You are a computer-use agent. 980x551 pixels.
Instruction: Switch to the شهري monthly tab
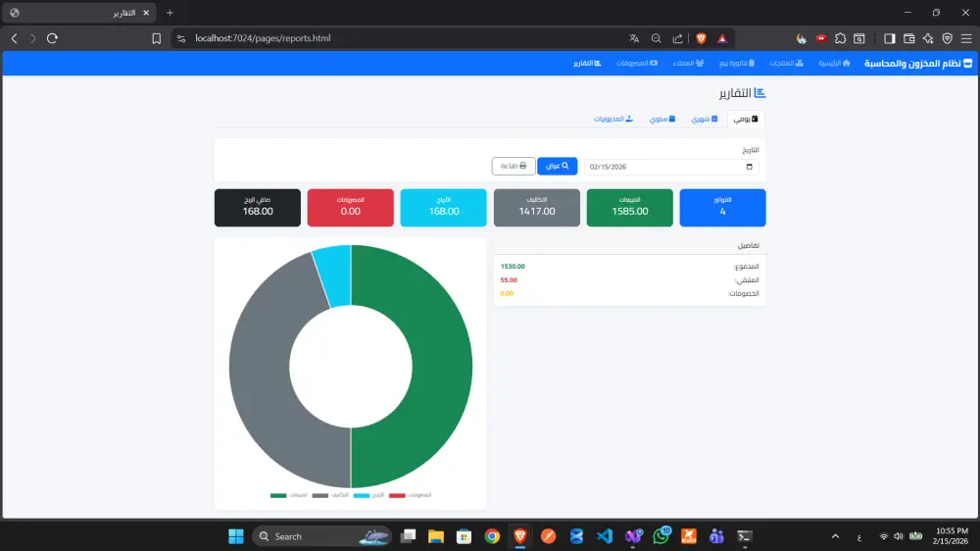705,119
